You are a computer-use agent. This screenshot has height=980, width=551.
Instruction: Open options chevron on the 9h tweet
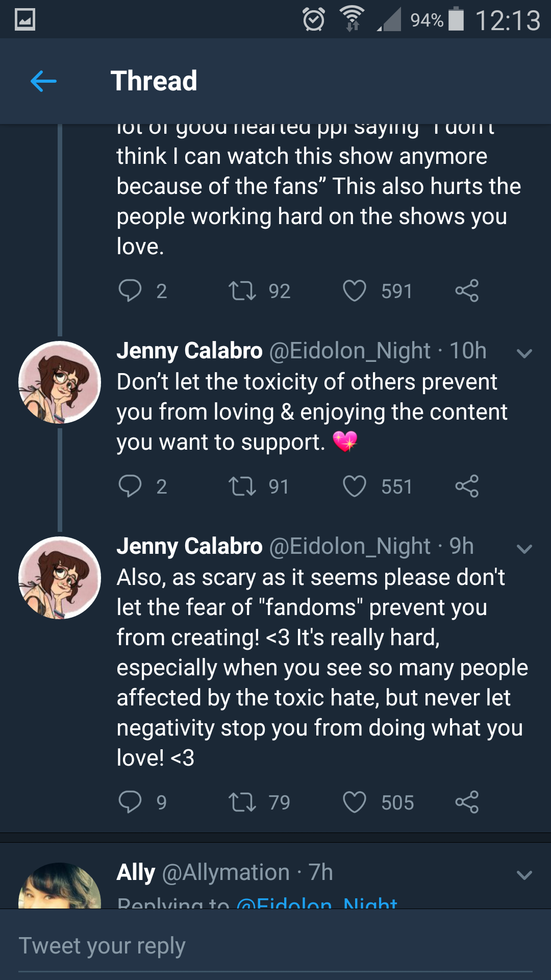click(x=524, y=549)
